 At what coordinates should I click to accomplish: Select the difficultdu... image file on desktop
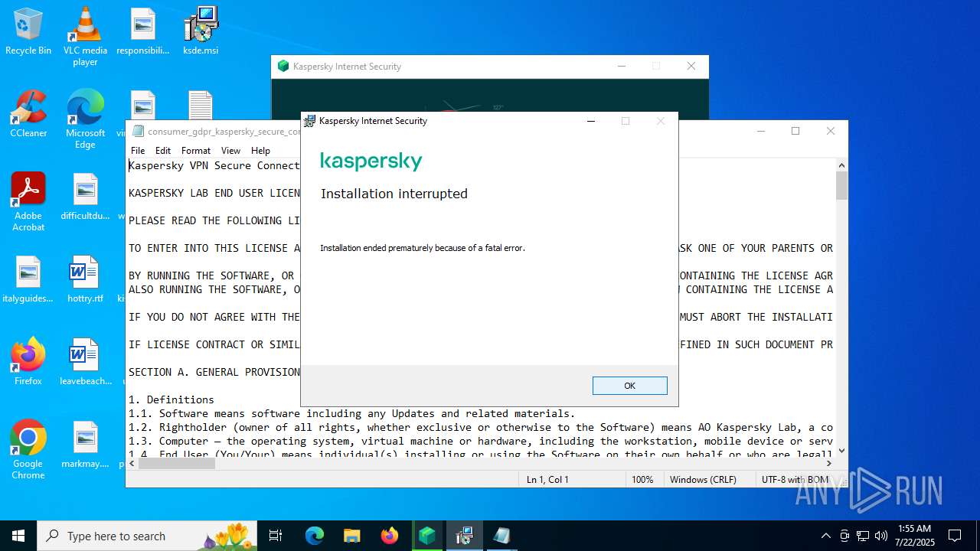tap(85, 197)
